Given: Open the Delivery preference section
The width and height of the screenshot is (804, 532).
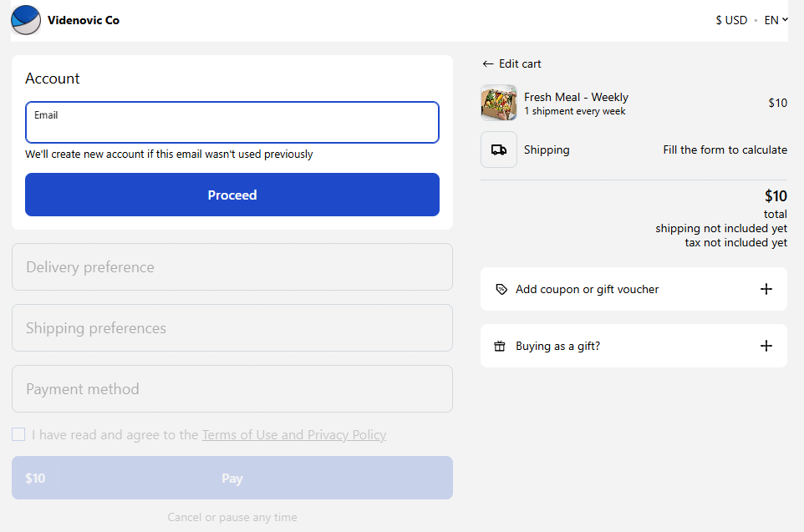Looking at the screenshot, I should pyautogui.click(x=232, y=267).
